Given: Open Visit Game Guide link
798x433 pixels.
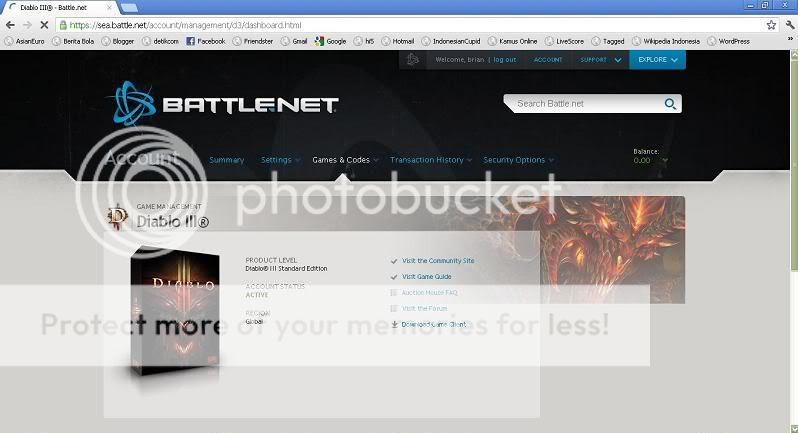Looking at the screenshot, I should [x=426, y=277].
